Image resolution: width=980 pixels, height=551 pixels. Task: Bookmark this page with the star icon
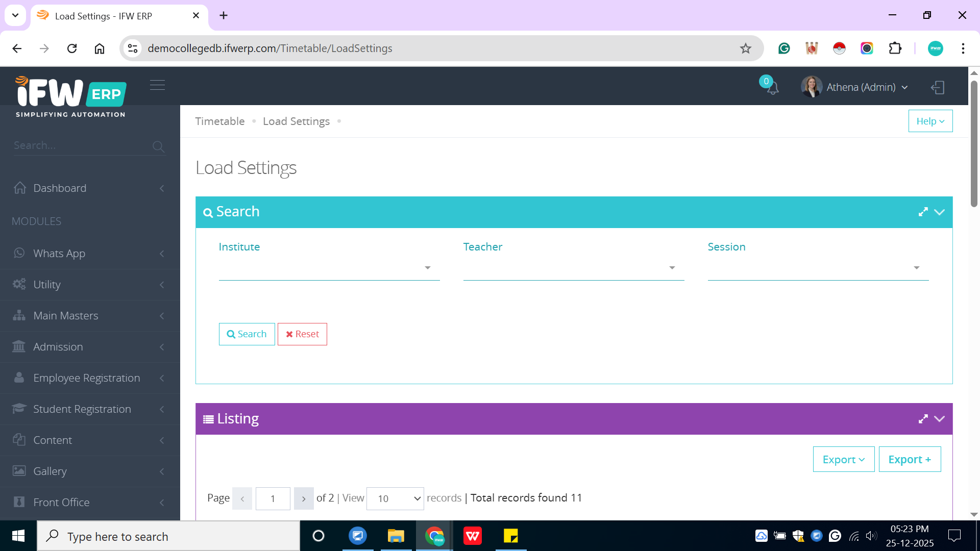(x=745, y=48)
